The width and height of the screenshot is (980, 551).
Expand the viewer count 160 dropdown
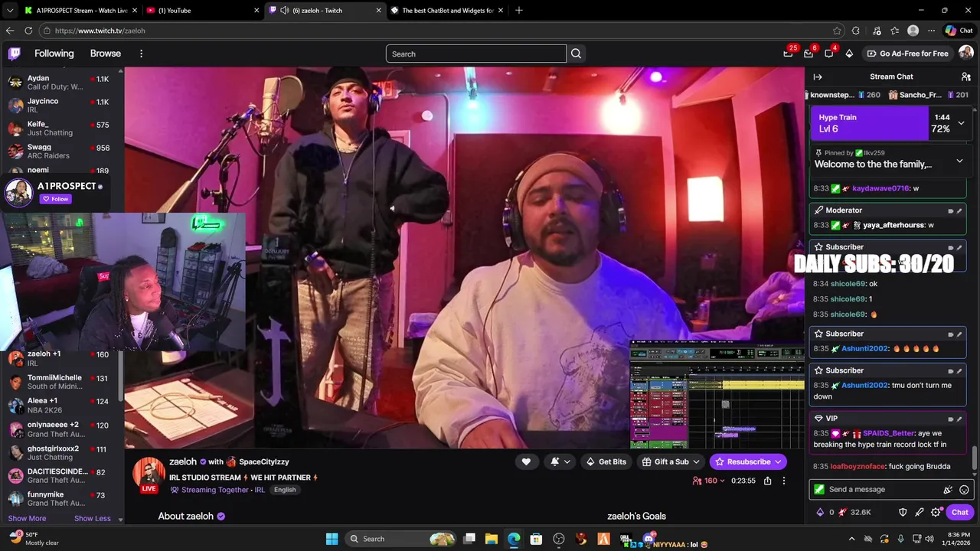[708, 481]
